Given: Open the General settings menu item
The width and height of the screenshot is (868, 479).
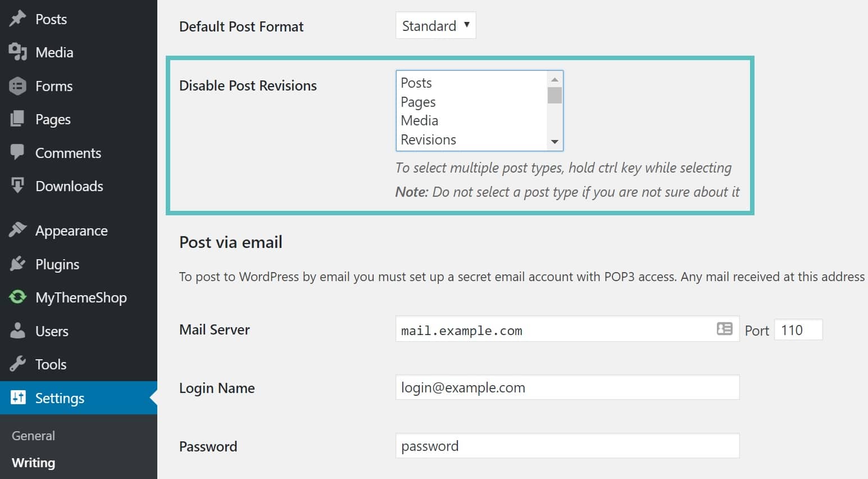Looking at the screenshot, I should tap(33, 435).
